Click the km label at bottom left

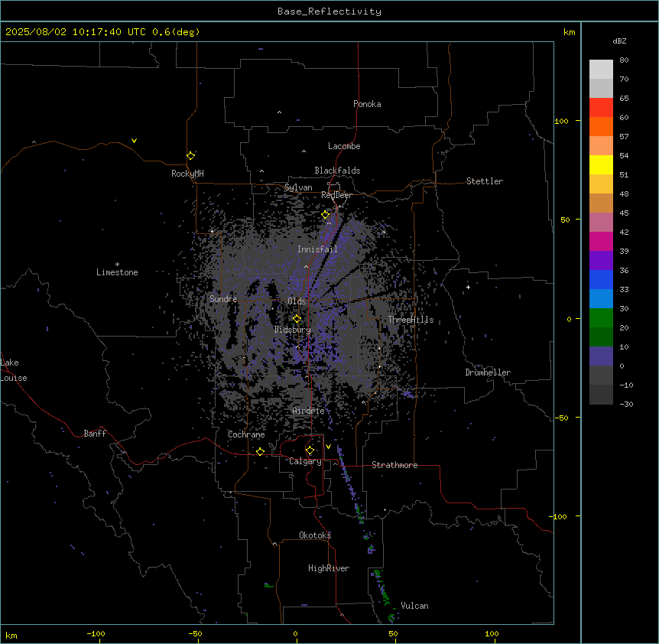pos(11,635)
